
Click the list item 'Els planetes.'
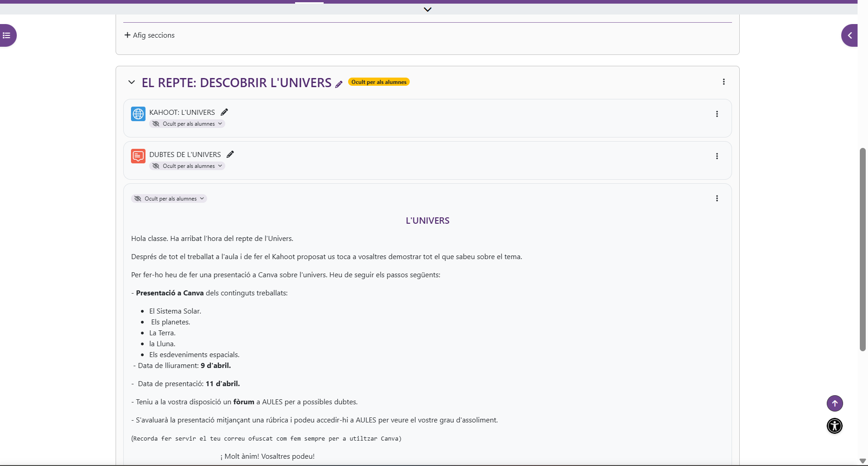tap(171, 322)
